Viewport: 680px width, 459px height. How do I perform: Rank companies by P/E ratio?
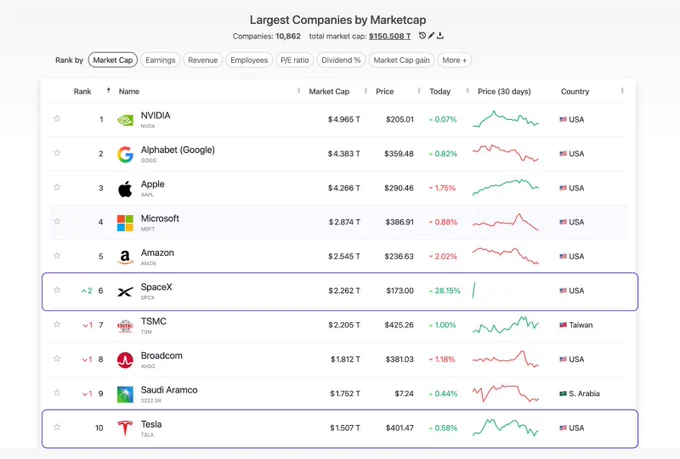(294, 60)
